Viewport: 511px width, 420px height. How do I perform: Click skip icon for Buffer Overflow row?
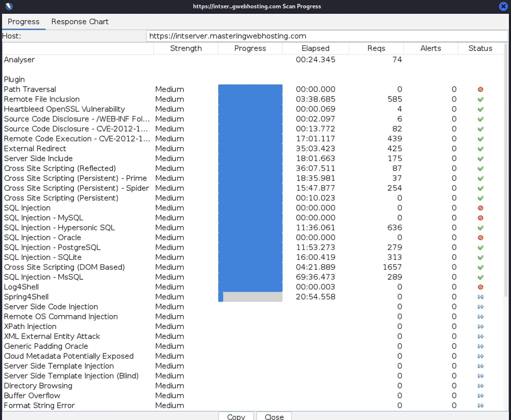[x=480, y=396]
